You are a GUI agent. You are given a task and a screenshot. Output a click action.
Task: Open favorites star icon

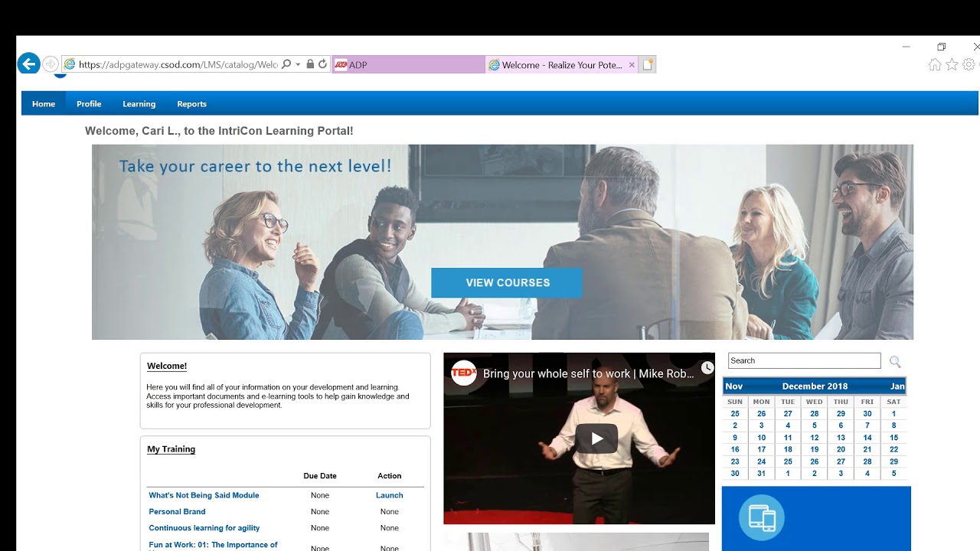coord(952,65)
